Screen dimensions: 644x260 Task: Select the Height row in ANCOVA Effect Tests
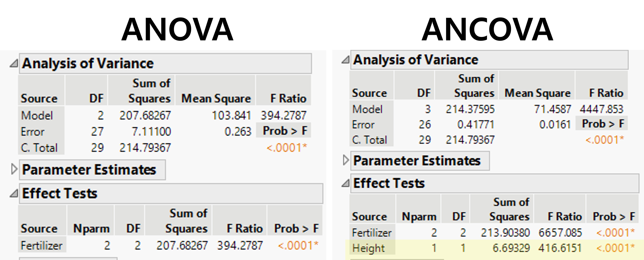pyautogui.click(x=368, y=248)
